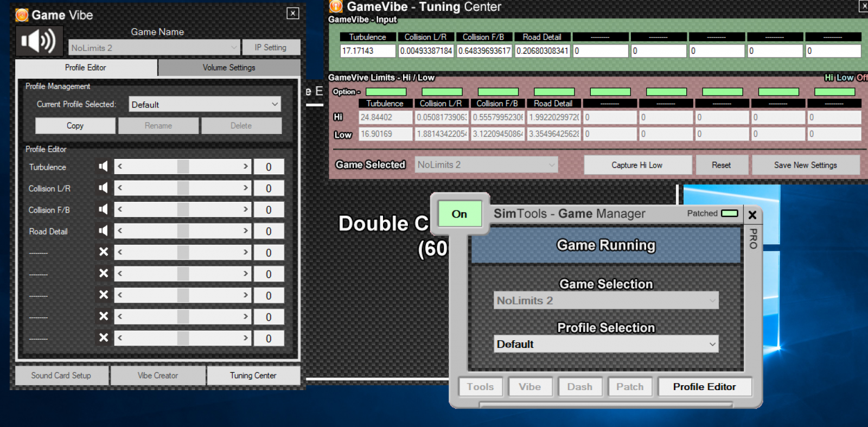Screen dimensions: 868x427
Task: Mute the Collision L/R speaker icon
Action: tap(103, 188)
